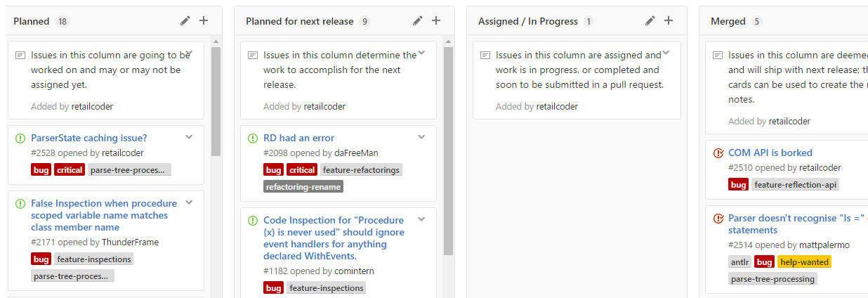The width and height of the screenshot is (868, 298).
Task: Open chevron menu on RD had an error card
Action: pyautogui.click(x=421, y=137)
